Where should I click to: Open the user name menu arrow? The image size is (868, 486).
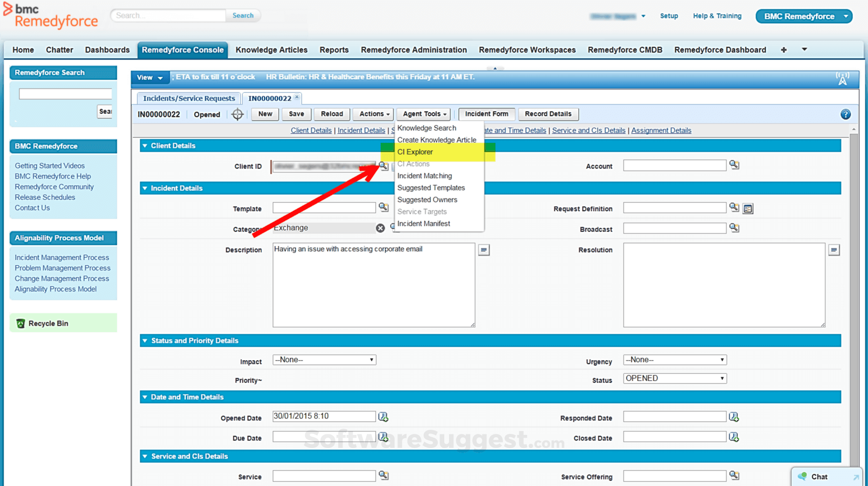point(643,16)
